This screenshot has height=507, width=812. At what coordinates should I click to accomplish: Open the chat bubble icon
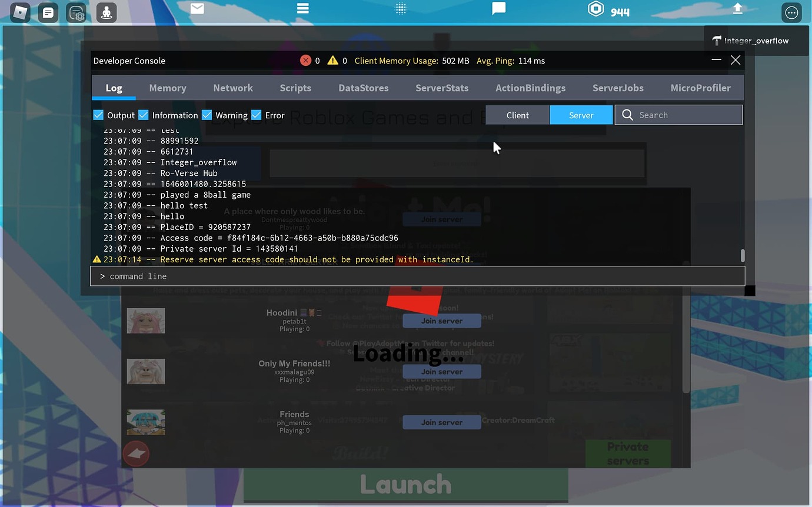point(498,8)
